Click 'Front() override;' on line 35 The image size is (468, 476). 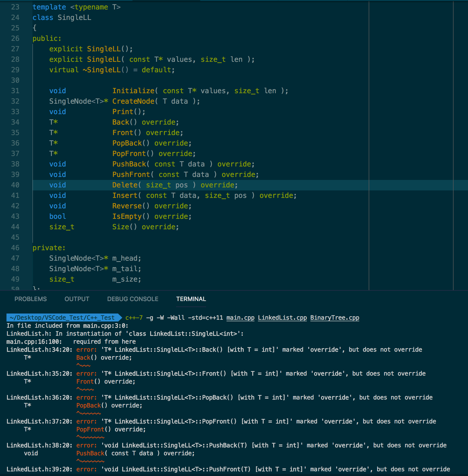tap(148, 133)
